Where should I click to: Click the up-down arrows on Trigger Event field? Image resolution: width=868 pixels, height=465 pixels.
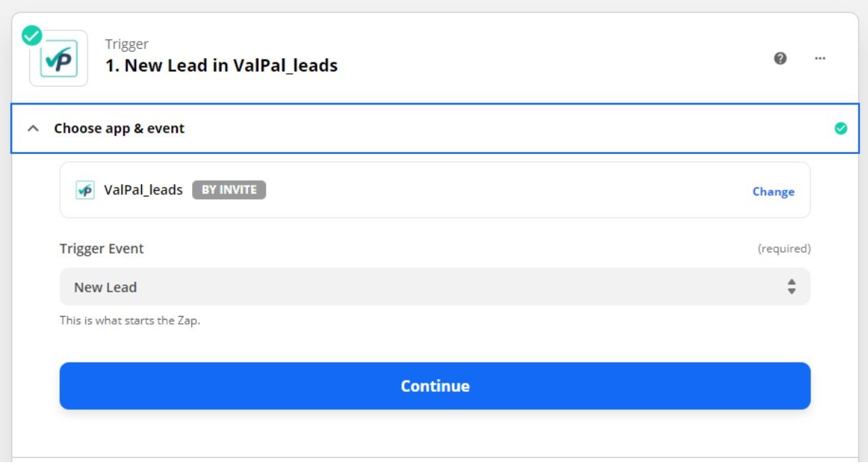(x=791, y=287)
